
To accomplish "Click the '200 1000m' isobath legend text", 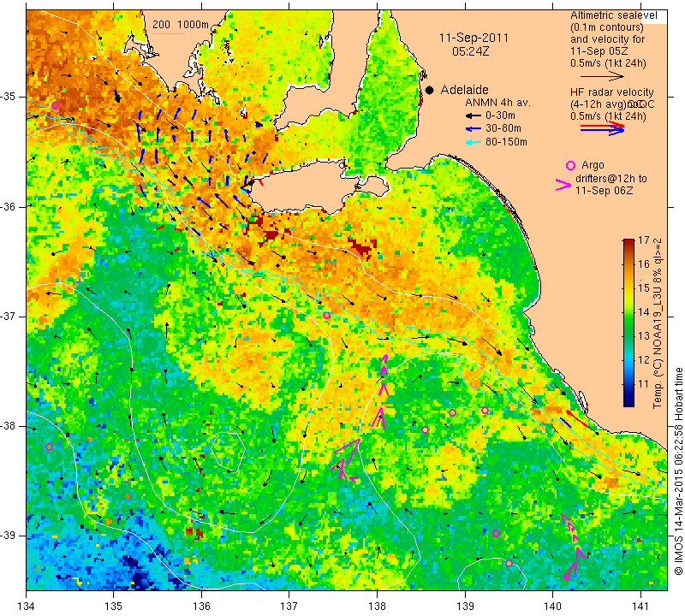I will (181, 25).
